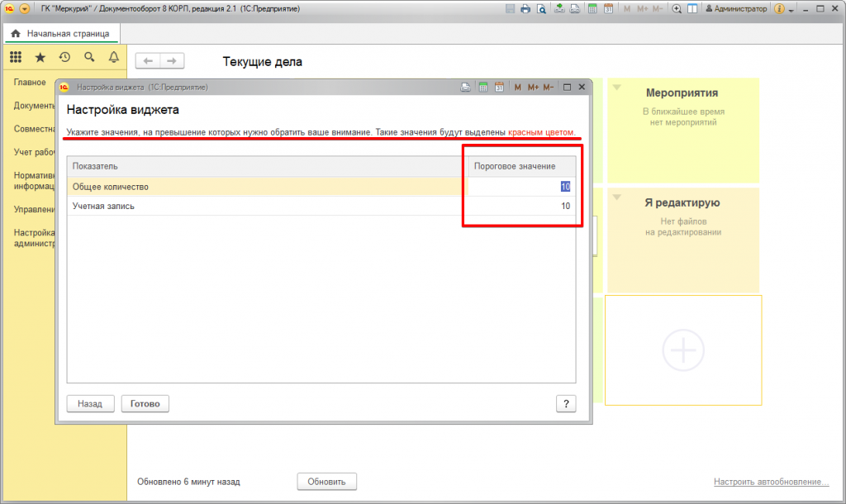Open the Главное section in sidebar

[x=30, y=83]
